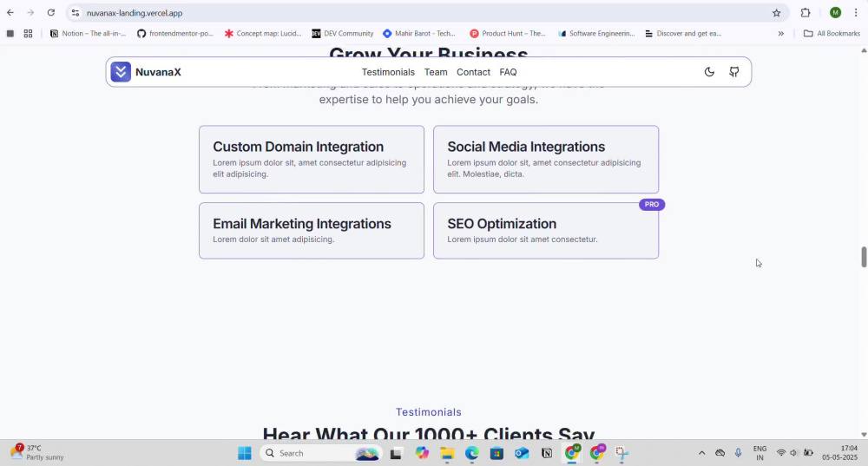Expand hidden bookmarks chevron

pos(780,34)
